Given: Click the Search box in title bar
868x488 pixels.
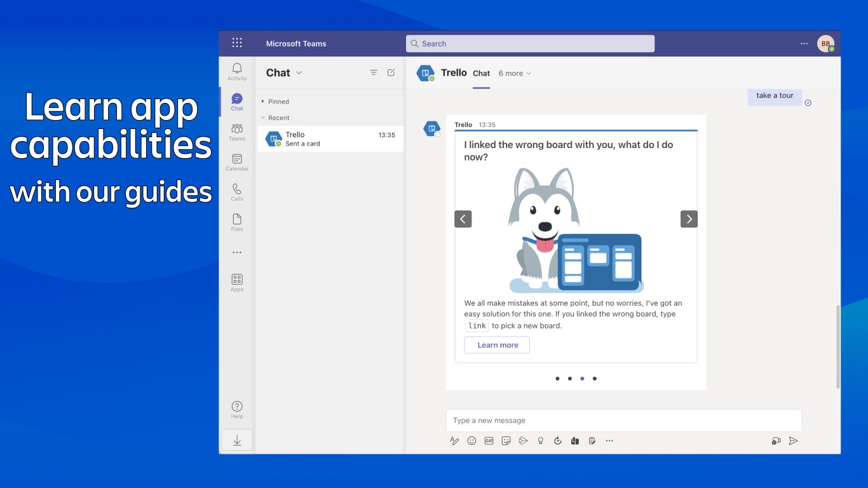Looking at the screenshot, I should [x=530, y=43].
